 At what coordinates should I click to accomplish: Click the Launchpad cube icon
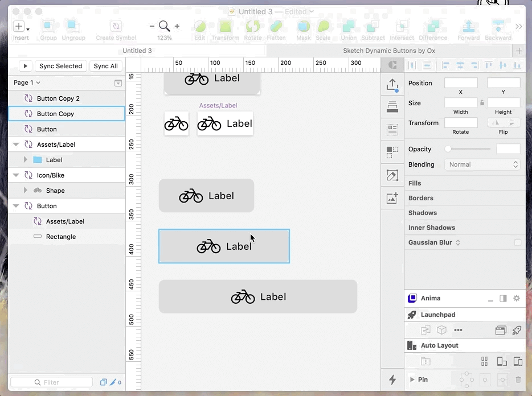(x=441, y=330)
